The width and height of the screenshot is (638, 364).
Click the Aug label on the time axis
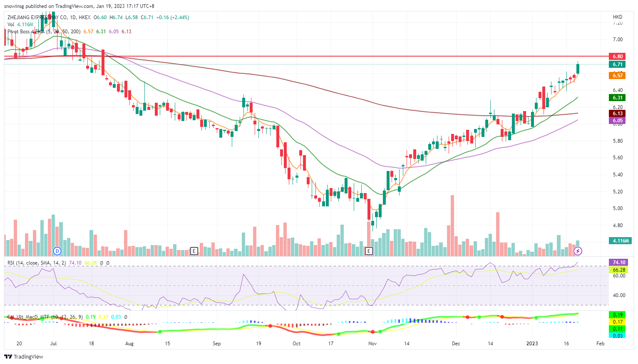coord(129,344)
